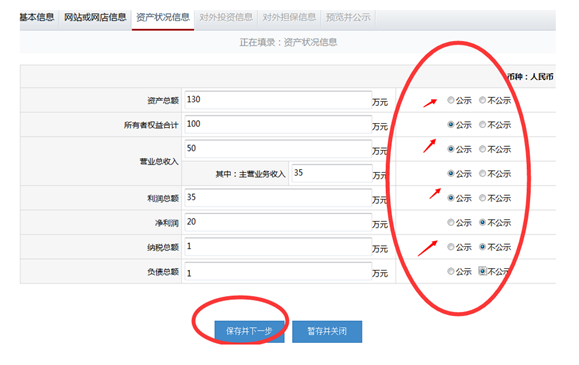Click the 负债总额 input field
The image size is (579, 365).
pos(278,272)
